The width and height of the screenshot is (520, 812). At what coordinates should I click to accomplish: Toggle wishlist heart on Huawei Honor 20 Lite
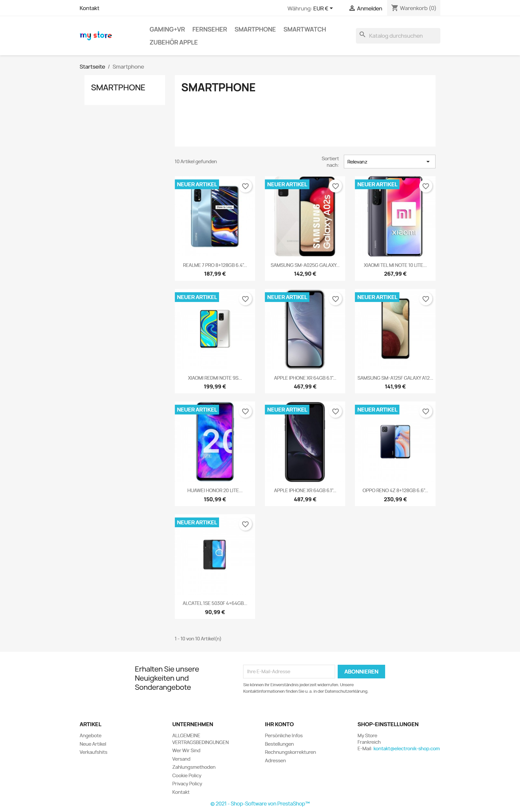(x=245, y=411)
